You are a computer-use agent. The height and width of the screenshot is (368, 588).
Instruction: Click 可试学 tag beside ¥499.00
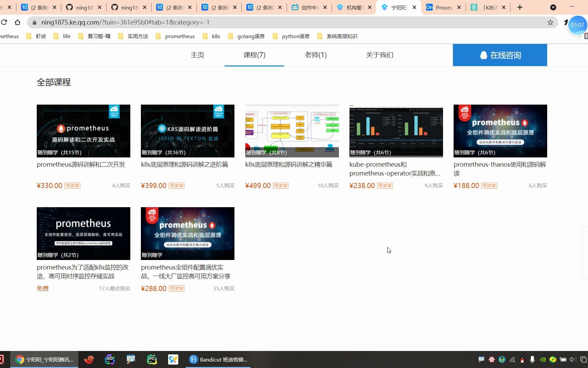(x=281, y=186)
